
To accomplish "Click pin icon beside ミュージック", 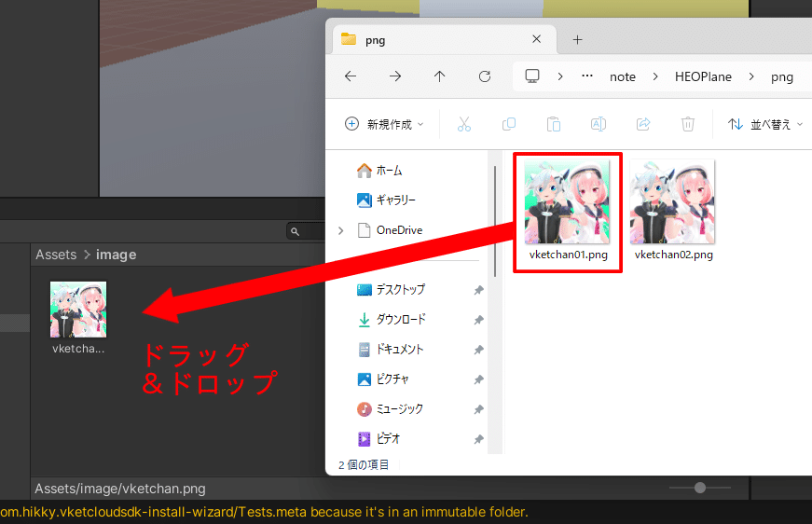I will [x=478, y=410].
